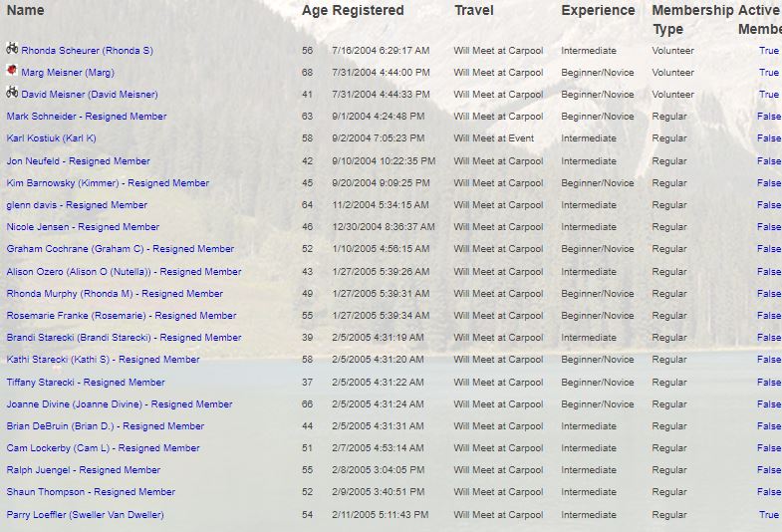The height and width of the screenshot is (532, 782).
Task: Open Kathi Starecki (Kathi S) link
Action: point(103,360)
